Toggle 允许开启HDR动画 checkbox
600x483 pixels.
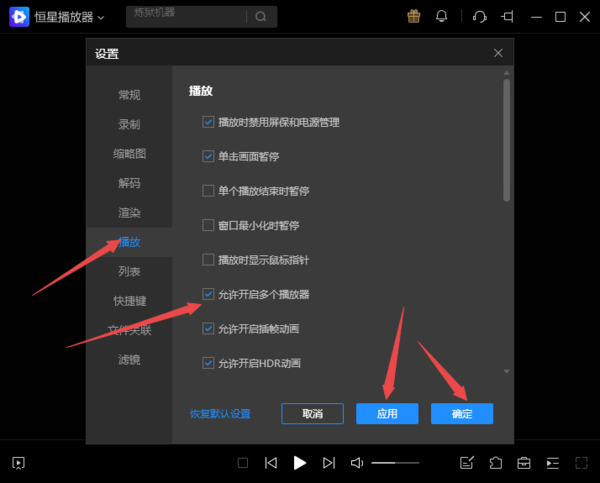(208, 363)
